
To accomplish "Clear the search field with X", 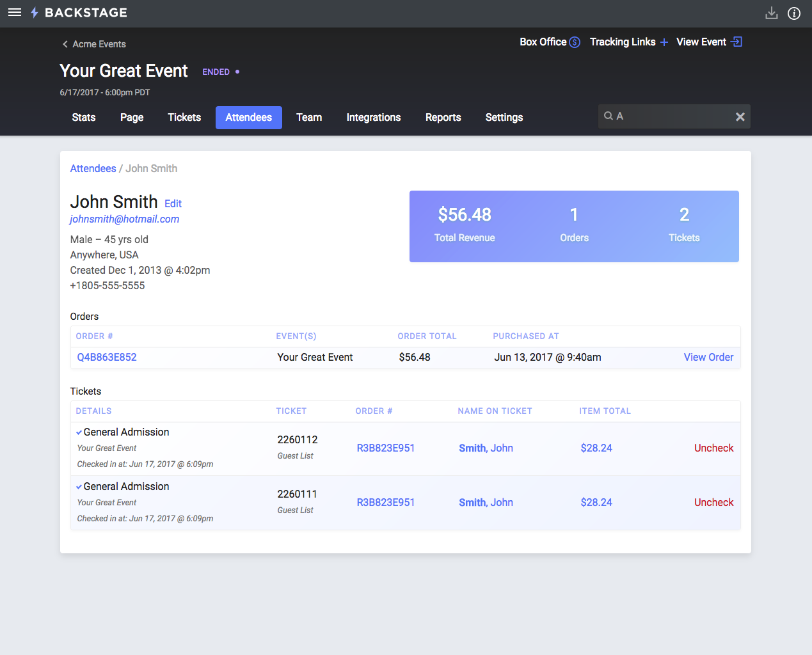I will 740,116.
